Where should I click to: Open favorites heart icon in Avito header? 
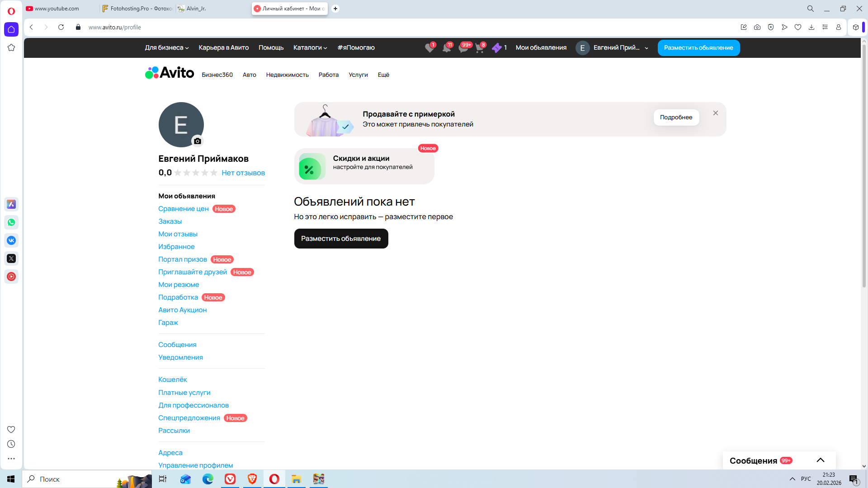tap(429, 48)
